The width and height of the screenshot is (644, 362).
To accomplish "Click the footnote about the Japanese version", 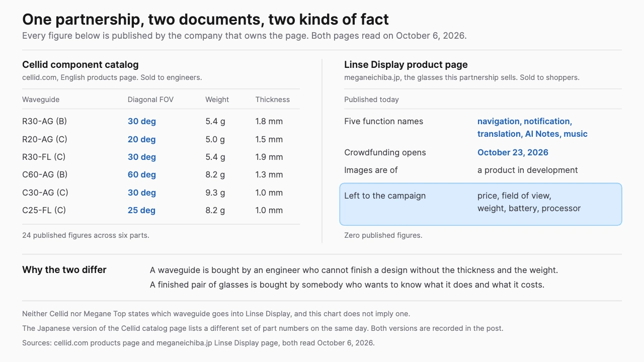I will click(263, 328).
